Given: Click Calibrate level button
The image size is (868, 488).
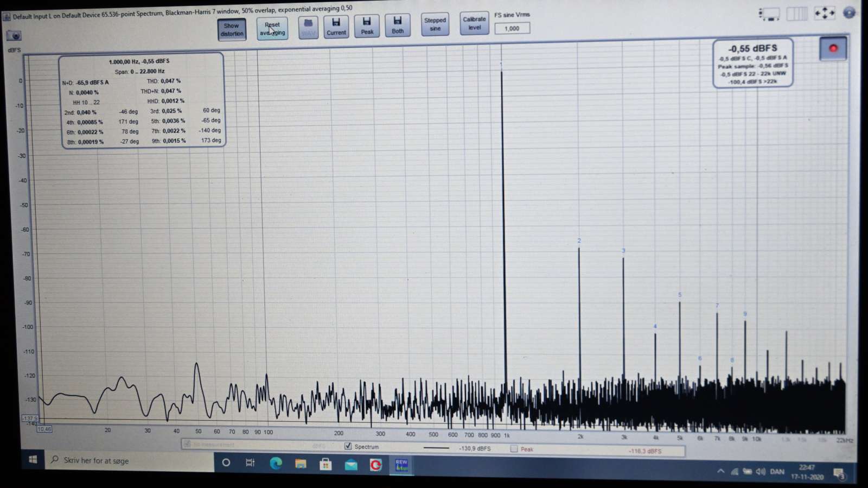Looking at the screenshot, I should (x=475, y=23).
